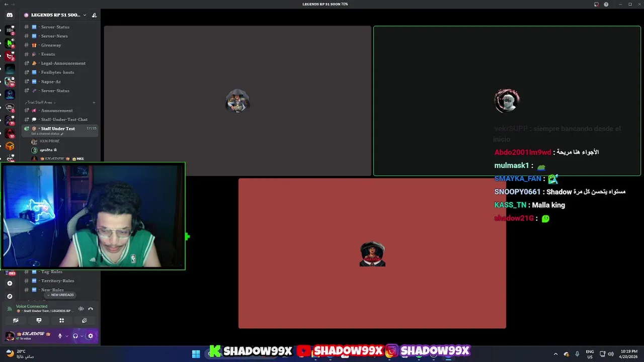The width and height of the screenshot is (644, 362).
Task: Open the inbox icon in title bar
Action: coord(596,4)
